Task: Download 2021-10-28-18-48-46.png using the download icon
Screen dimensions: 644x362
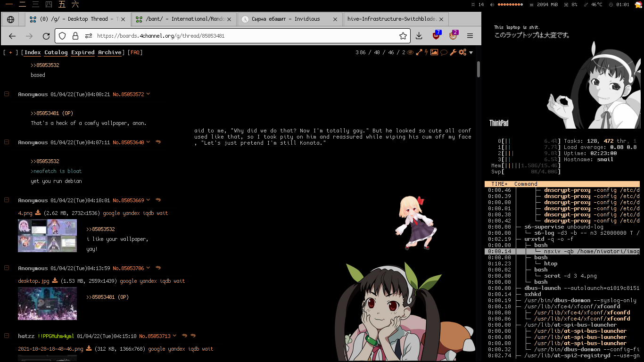Action: pyautogui.click(x=89, y=348)
